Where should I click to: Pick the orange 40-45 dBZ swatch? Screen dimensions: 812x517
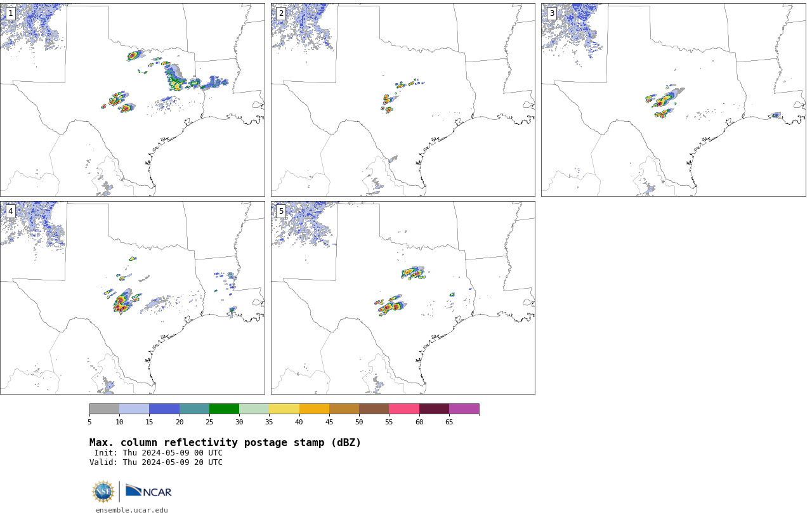314,409
